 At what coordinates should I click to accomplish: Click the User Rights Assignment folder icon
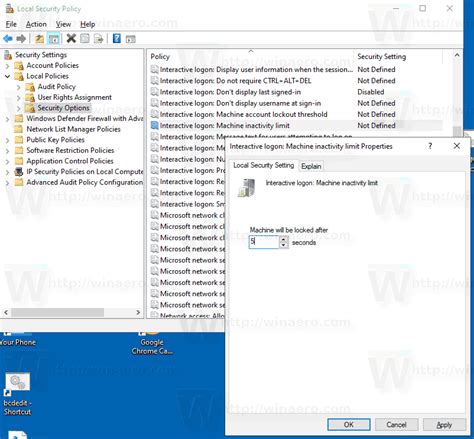click(30, 98)
